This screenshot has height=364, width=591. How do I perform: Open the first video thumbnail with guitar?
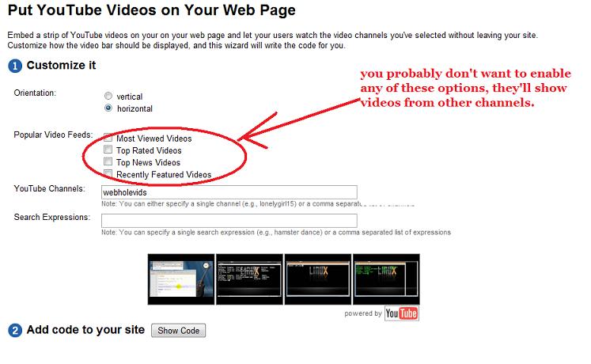point(181,279)
